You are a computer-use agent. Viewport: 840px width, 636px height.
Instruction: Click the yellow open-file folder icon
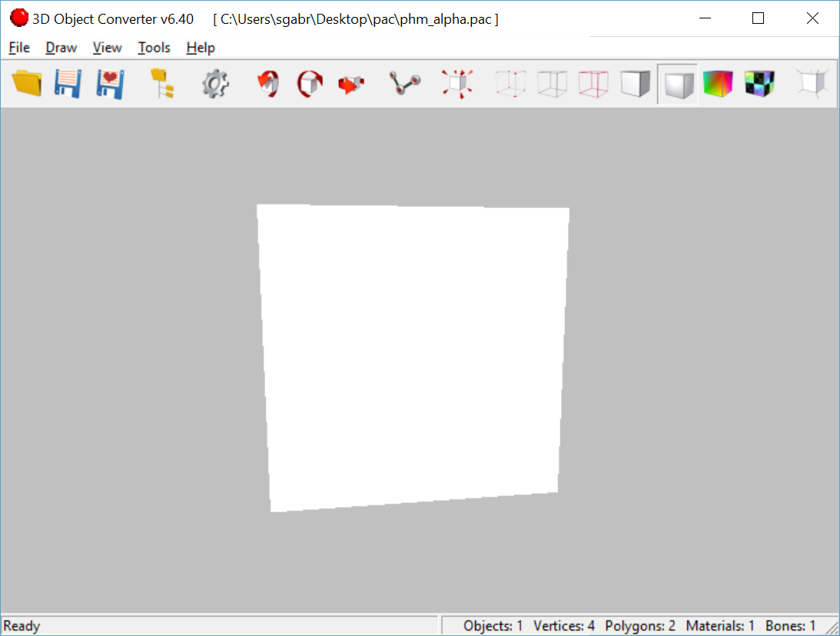(x=28, y=83)
